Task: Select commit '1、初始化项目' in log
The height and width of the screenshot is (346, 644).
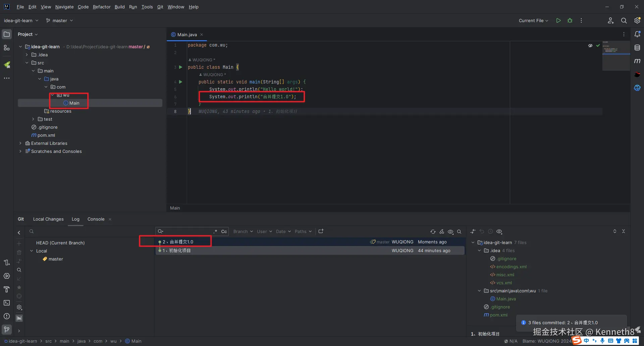Action: 310,250
